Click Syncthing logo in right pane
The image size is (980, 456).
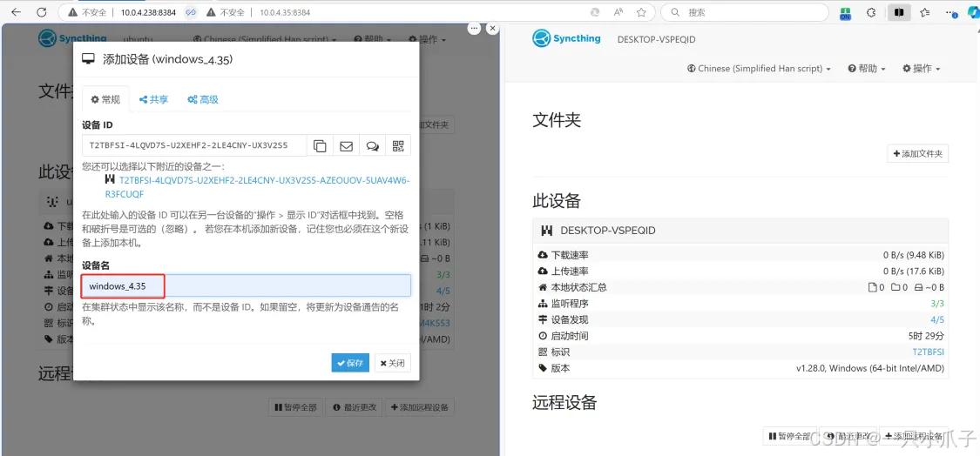[566, 39]
